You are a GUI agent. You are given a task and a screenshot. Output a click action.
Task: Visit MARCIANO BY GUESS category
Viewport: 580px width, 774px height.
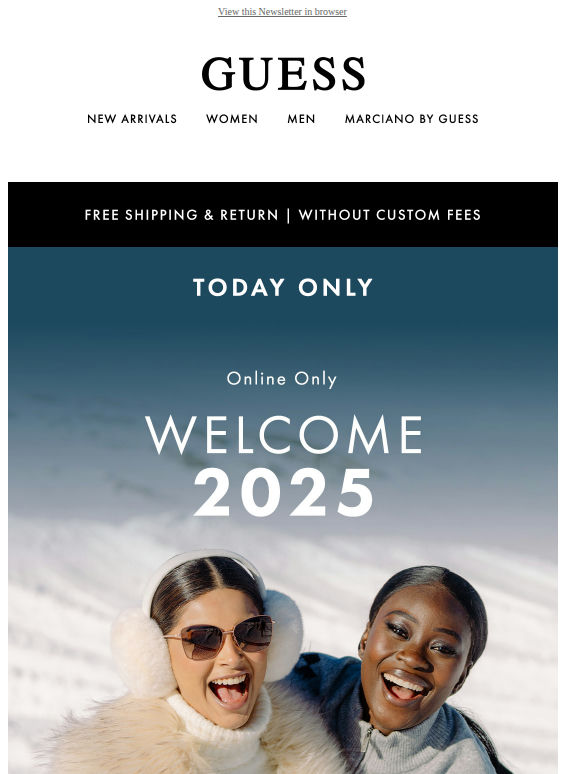pos(412,119)
